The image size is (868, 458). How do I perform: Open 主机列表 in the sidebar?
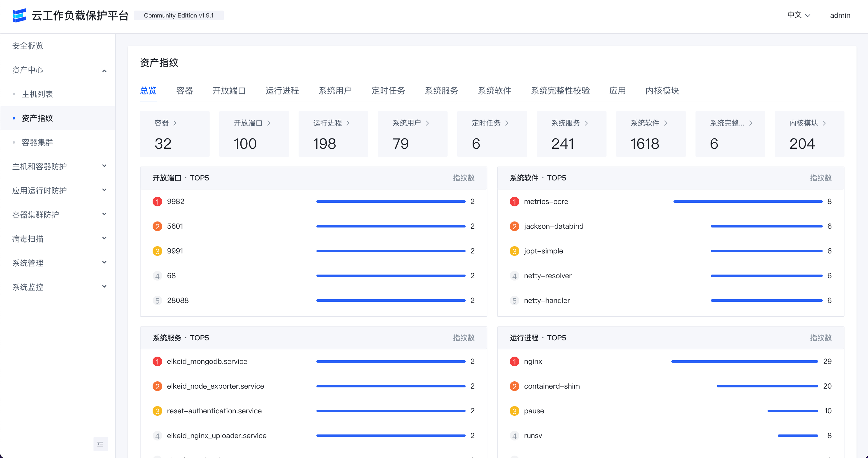(37, 94)
